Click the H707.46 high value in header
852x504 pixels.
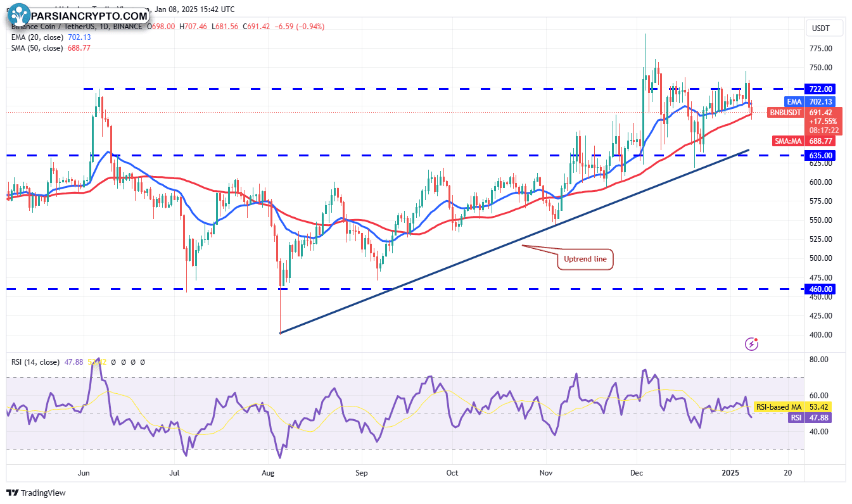tap(194, 27)
